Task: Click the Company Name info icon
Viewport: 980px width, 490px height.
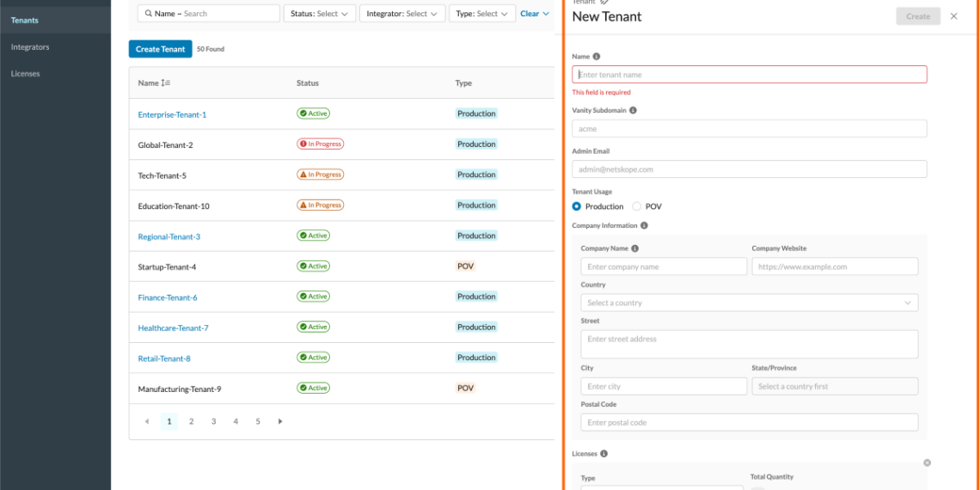Action: pos(635,248)
